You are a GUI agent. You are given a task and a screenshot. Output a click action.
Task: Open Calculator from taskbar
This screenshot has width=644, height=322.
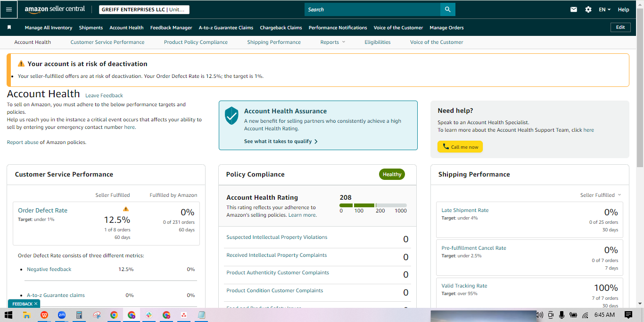tap(79, 315)
